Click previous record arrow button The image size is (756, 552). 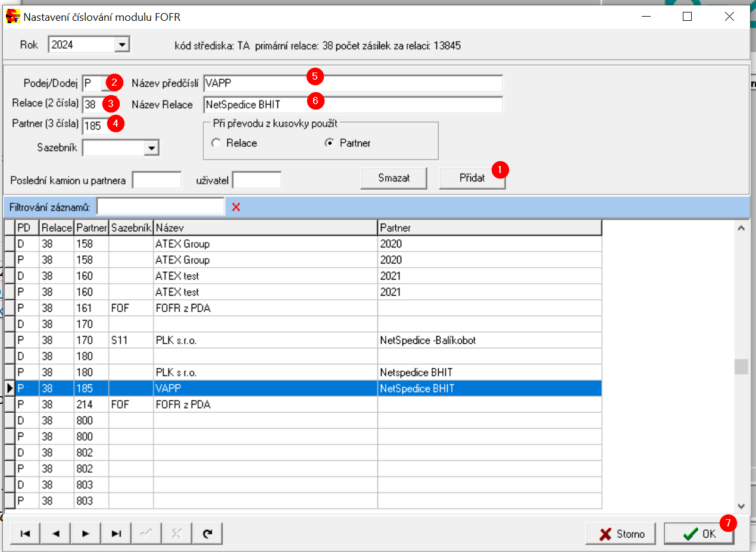[56, 534]
